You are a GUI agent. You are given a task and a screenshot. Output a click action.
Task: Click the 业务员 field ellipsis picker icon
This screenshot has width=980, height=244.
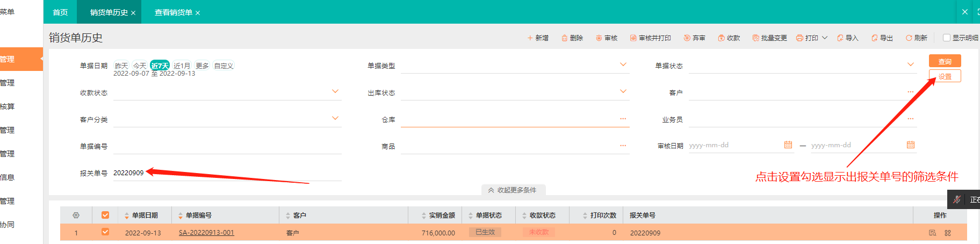910,119
